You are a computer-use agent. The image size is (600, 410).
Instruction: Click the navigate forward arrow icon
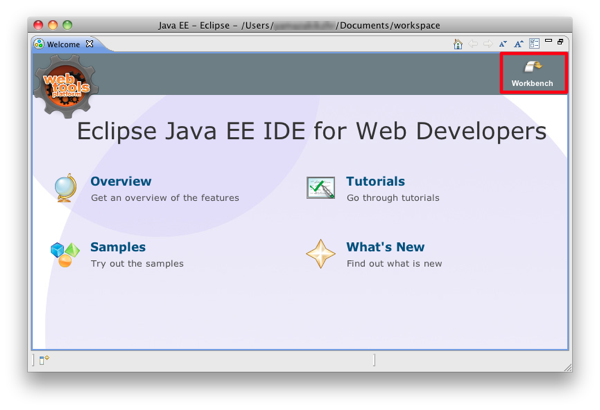click(x=488, y=44)
